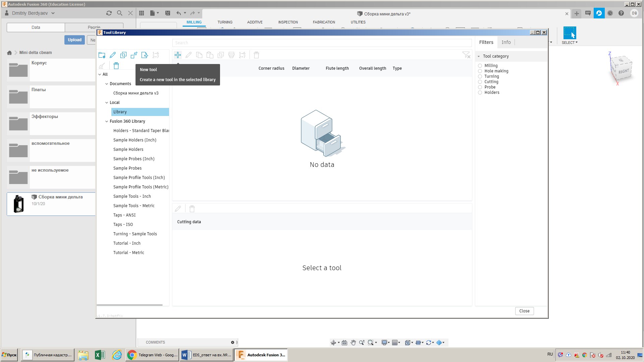644x362 pixels.
Task: Click the Save icon in toolbar
Action: pyautogui.click(x=168, y=13)
